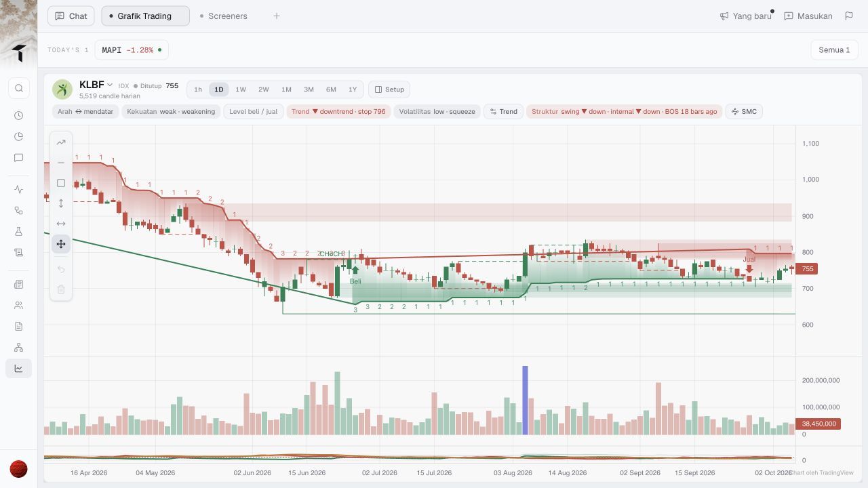Screen dimensions: 868x488
Task: Click the 1,100 price axis label
Action: tap(810, 144)
